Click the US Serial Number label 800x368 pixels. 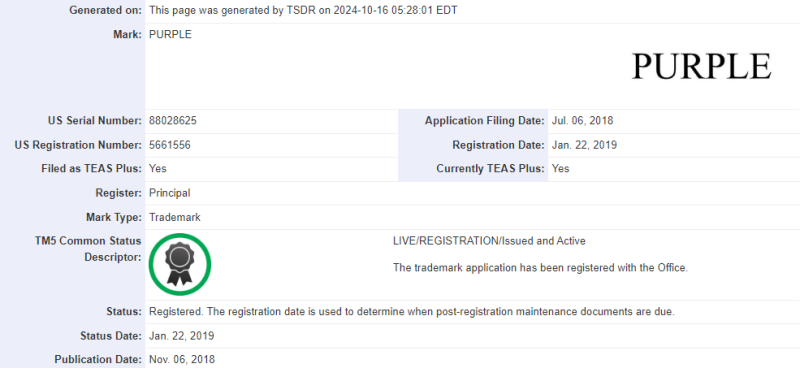click(94, 121)
